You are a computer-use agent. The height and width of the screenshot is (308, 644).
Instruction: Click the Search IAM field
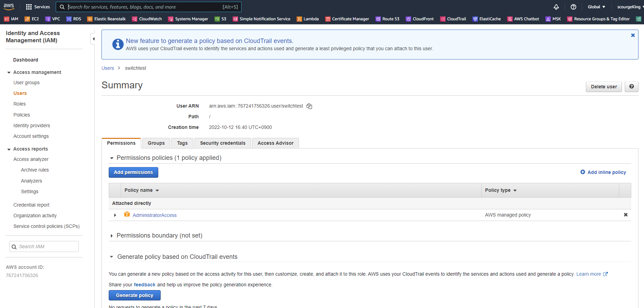(x=44, y=246)
